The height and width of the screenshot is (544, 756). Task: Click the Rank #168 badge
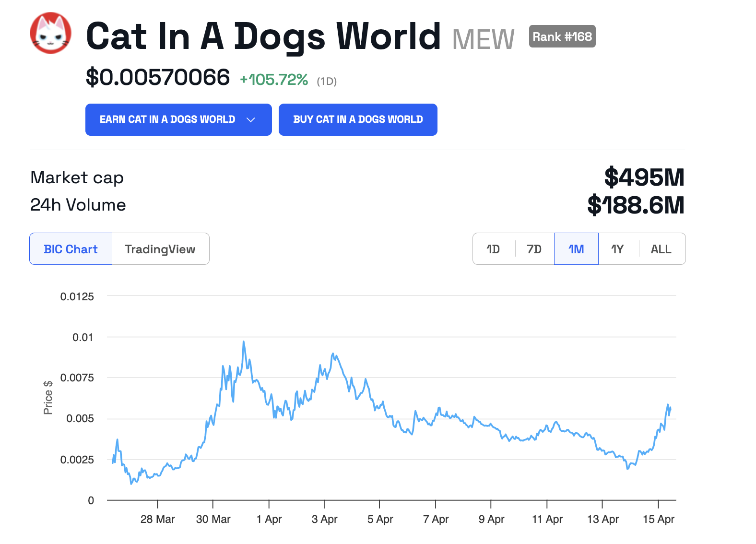pyautogui.click(x=562, y=36)
